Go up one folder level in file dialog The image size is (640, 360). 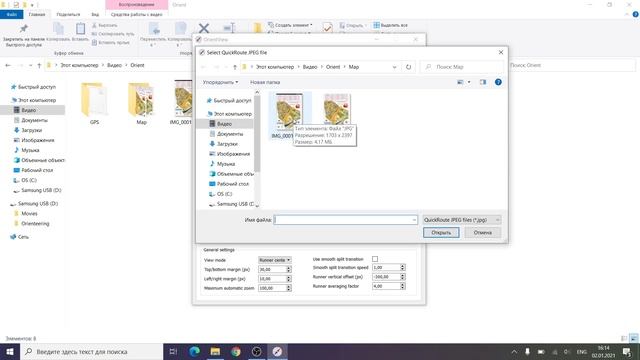click(x=235, y=67)
